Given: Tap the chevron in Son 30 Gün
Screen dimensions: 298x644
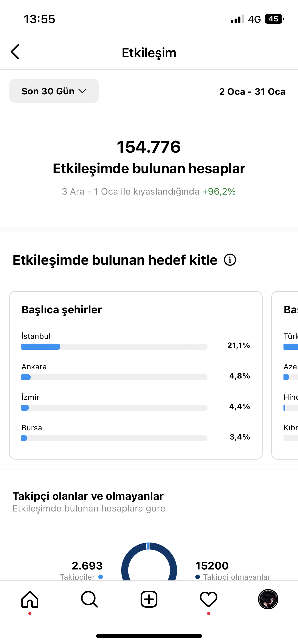Looking at the screenshot, I should pos(82,91).
